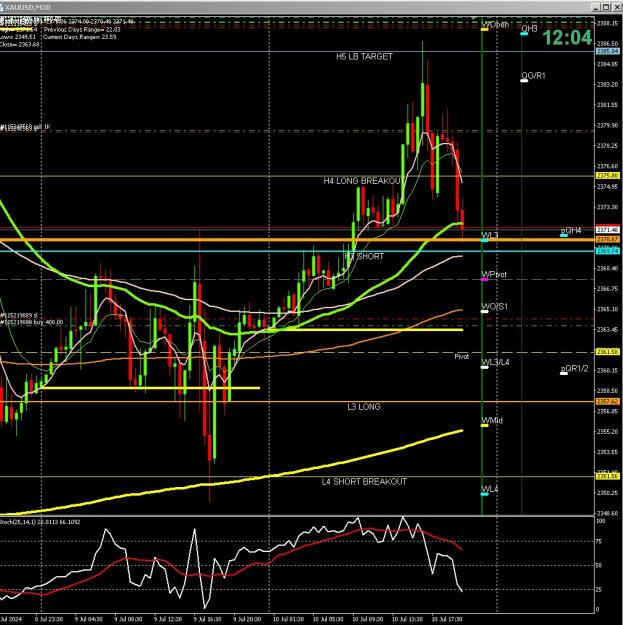623x625 pixels.
Task: Click the 2365.10 price axis value
Action: pyautogui.click(x=607, y=309)
